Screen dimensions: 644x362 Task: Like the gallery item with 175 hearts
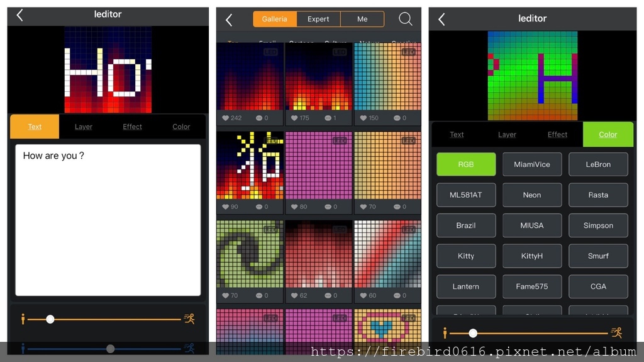point(294,118)
